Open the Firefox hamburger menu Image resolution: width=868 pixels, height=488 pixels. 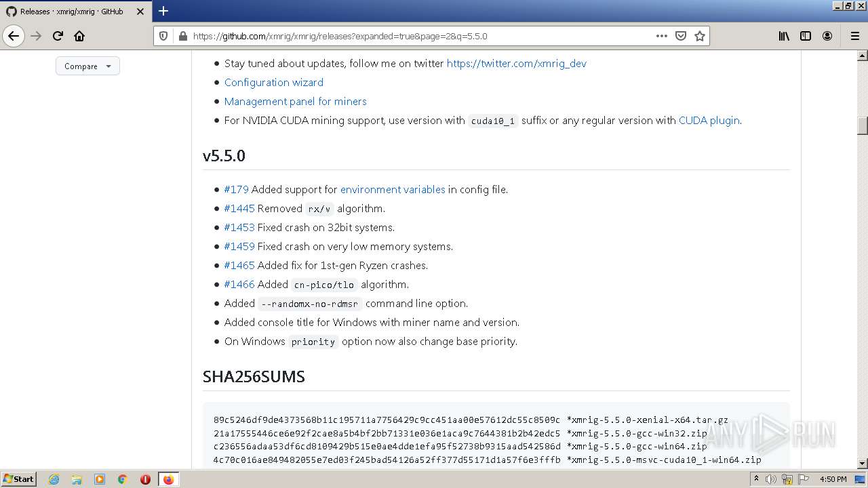pyautogui.click(x=854, y=36)
